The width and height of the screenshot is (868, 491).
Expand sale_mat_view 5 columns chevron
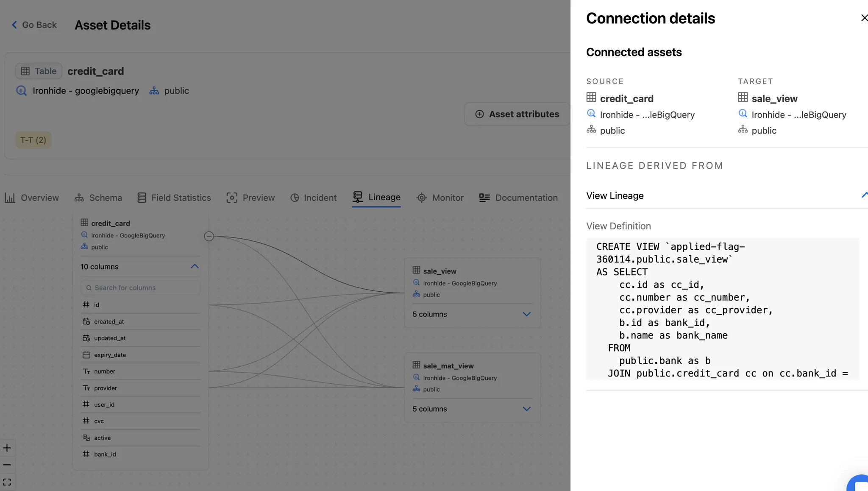pyautogui.click(x=526, y=409)
